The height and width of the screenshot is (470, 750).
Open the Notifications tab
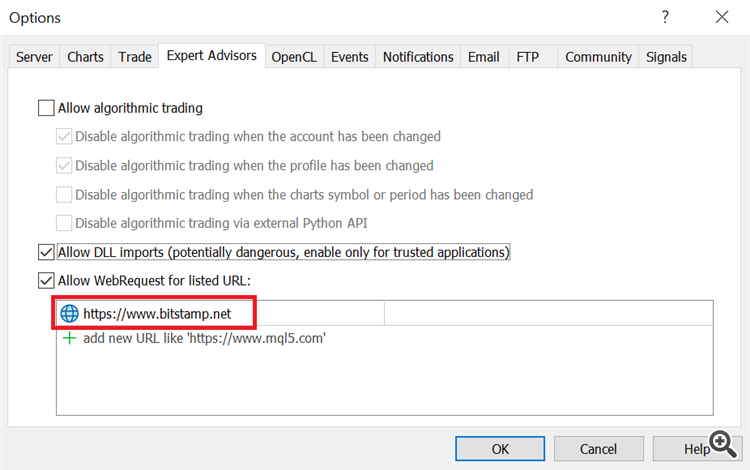(418, 57)
